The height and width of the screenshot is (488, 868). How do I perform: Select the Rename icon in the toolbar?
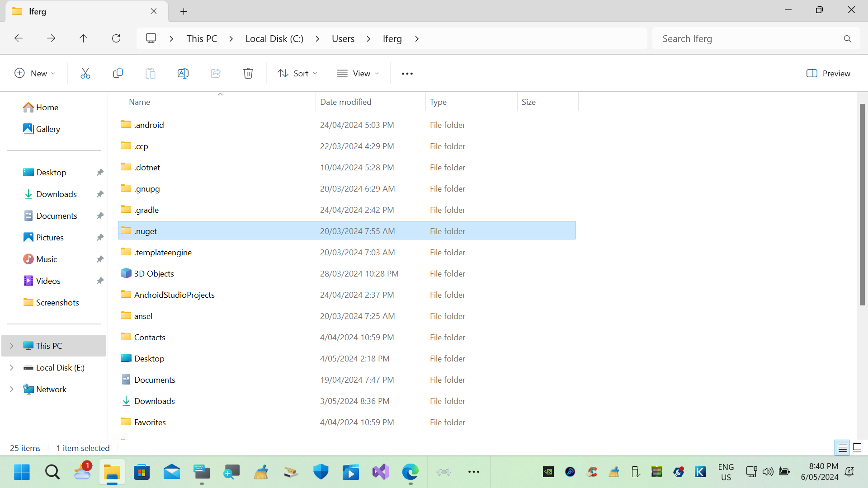click(183, 73)
